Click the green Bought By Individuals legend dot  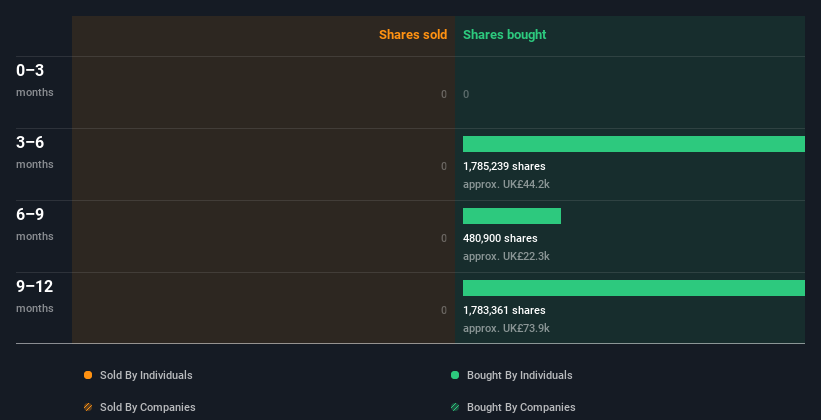(455, 375)
